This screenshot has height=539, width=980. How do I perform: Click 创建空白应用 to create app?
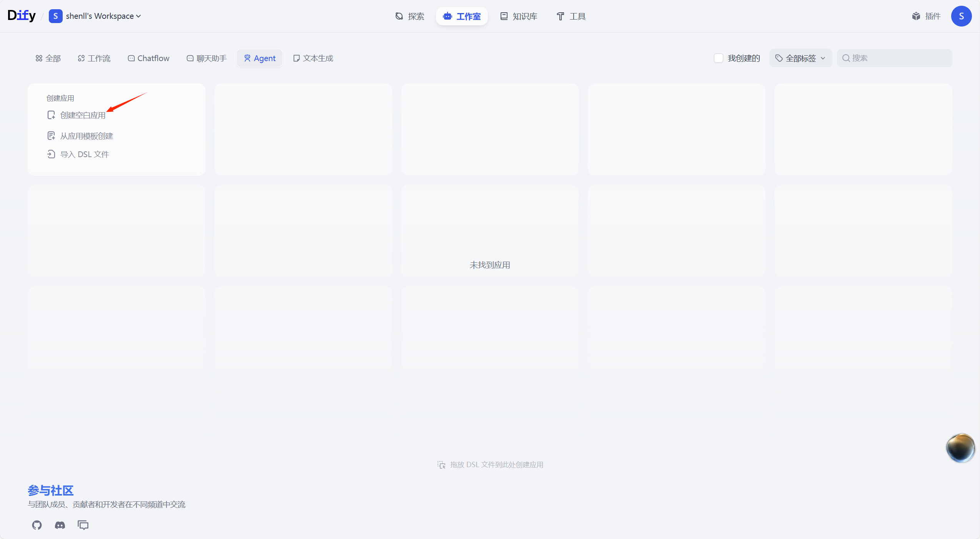point(82,115)
